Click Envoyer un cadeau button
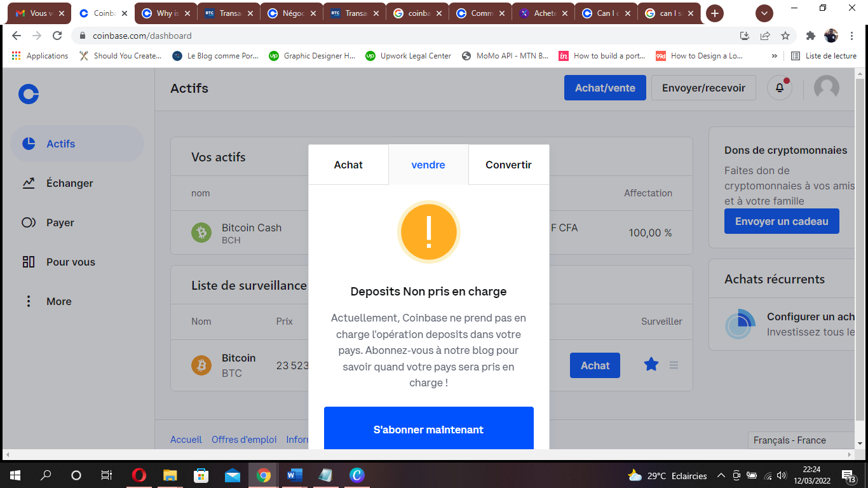The height and width of the screenshot is (488, 868). point(782,221)
